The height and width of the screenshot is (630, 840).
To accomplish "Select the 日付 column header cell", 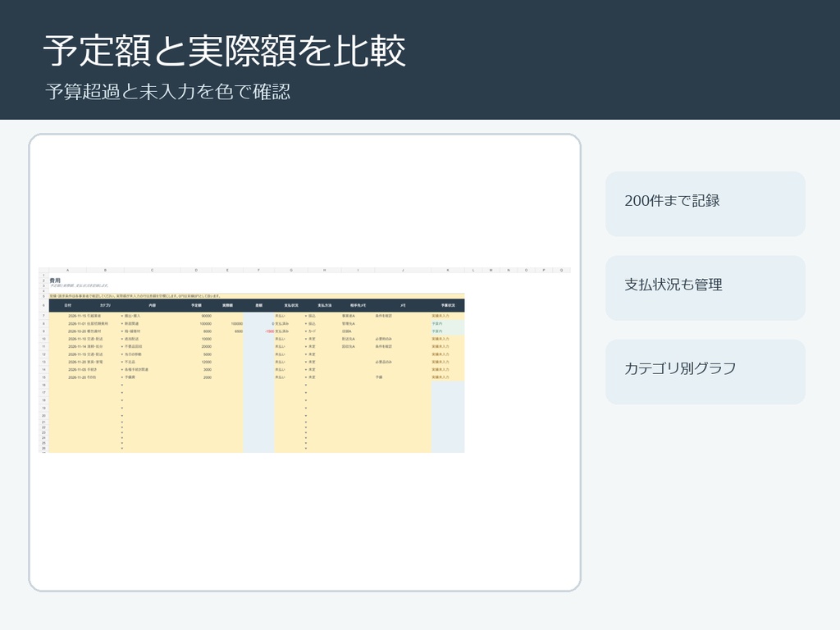I will pos(67,305).
